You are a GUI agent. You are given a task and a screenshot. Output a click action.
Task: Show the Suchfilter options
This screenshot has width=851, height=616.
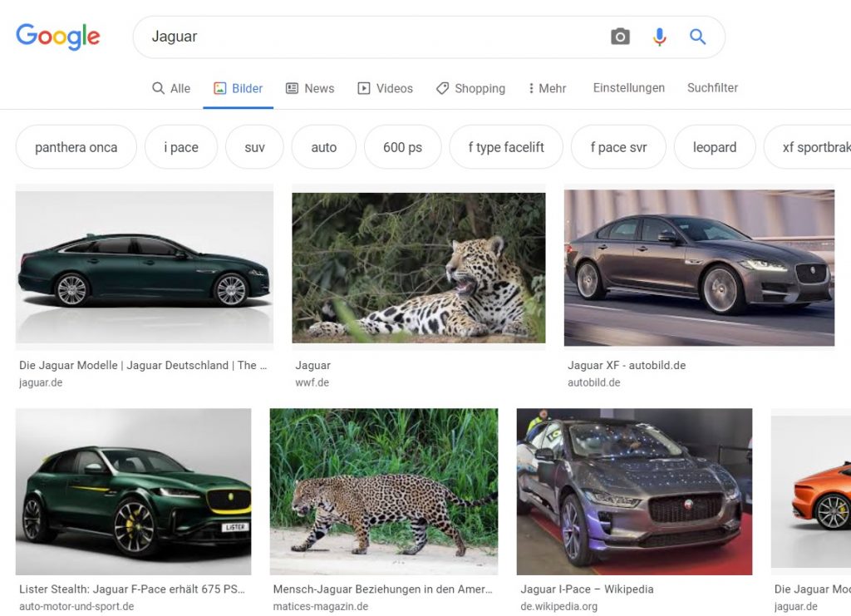(712, 88)
